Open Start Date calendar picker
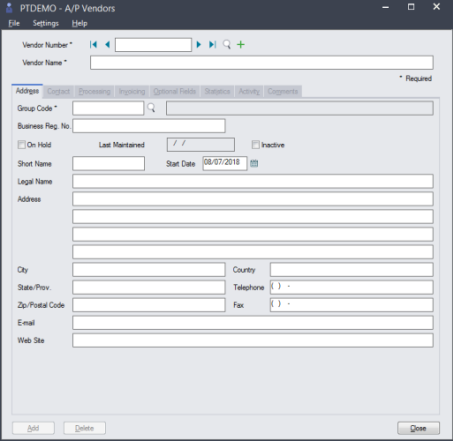Image resolution: width=453 pixels, height=441 pixels. (x=254, y=163)
